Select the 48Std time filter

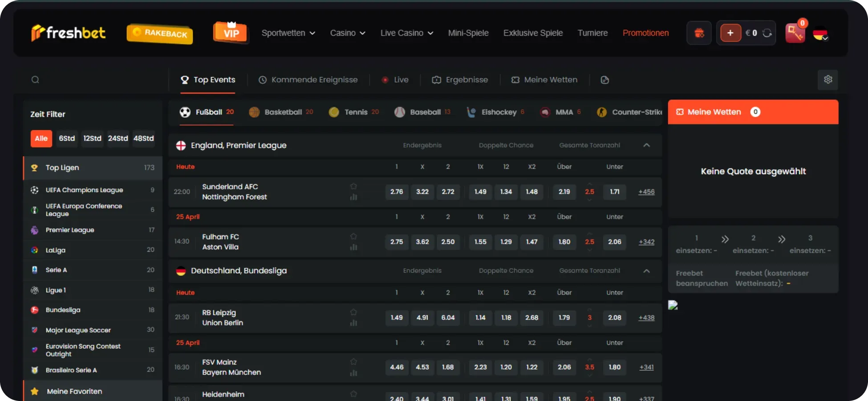(144, 139)
